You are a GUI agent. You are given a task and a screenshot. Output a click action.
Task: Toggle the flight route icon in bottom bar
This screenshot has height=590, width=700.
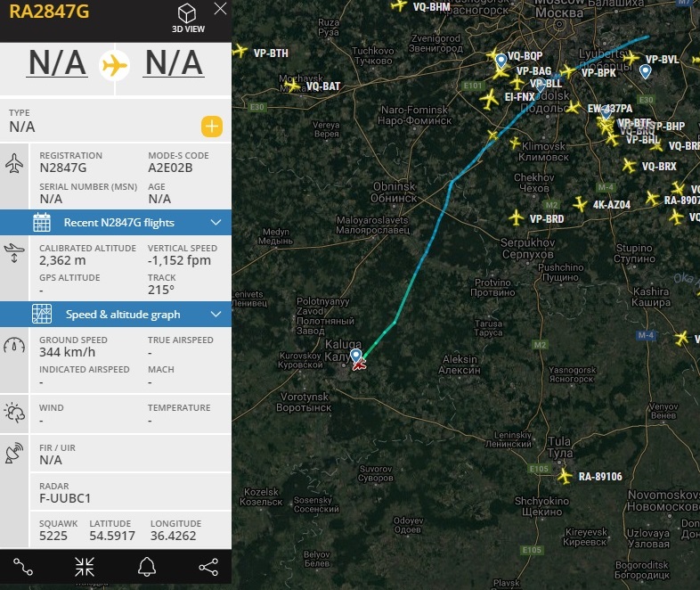point(23,566)
